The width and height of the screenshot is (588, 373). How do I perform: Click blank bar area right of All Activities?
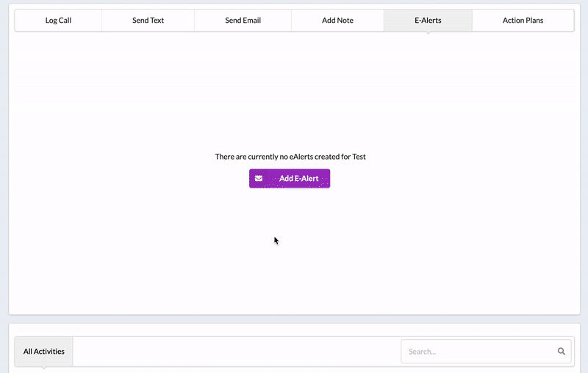click(235, 352)
